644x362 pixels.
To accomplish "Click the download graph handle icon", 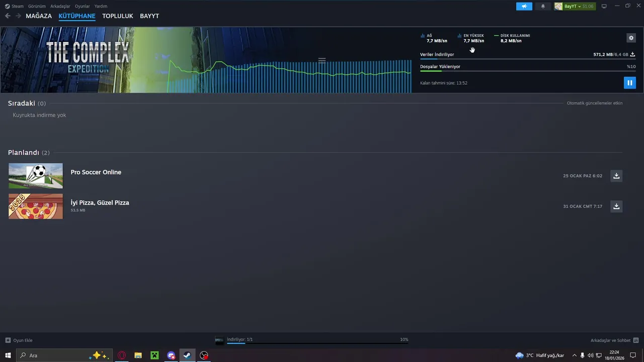I will click(322, 60).
